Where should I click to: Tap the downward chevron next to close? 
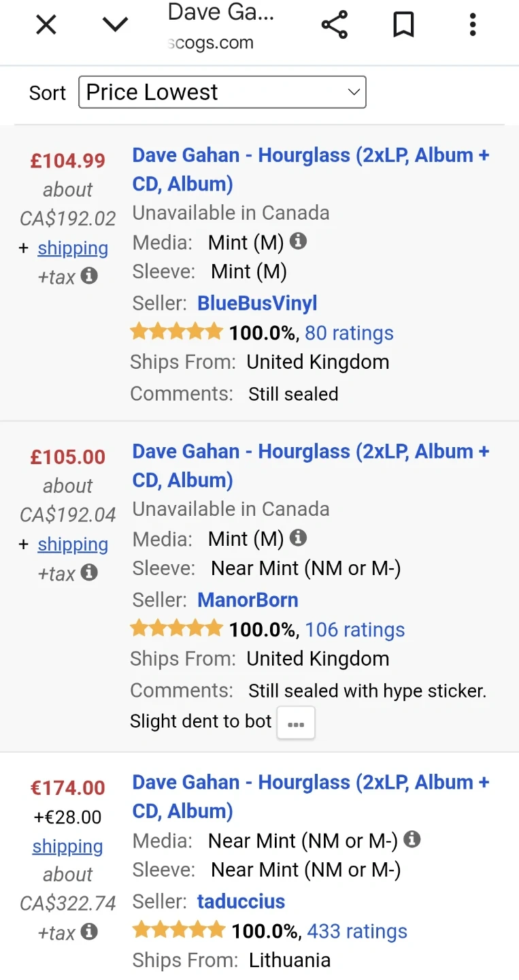tap(115, 26)
